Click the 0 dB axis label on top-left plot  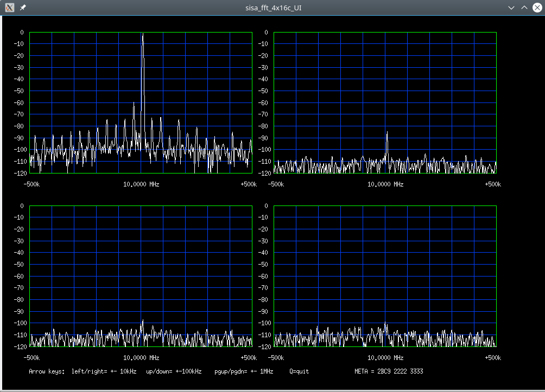pyautogui.click(x=22, y=31)
